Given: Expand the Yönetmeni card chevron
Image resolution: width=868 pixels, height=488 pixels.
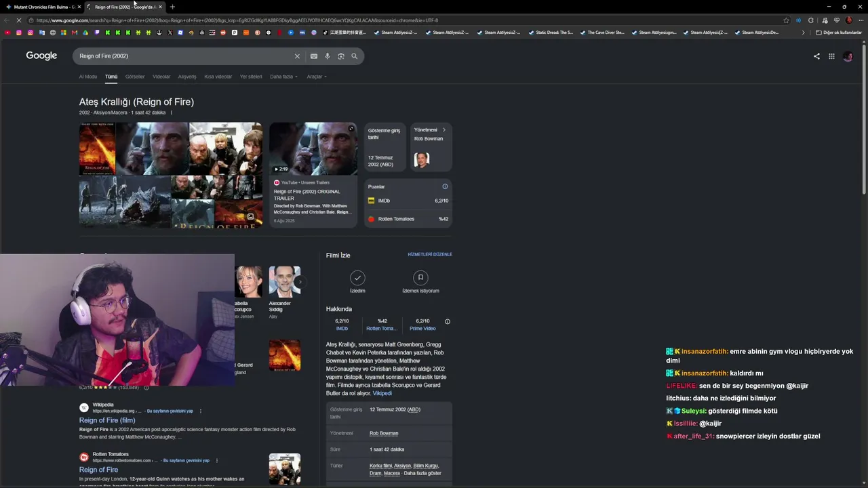Looking at the screenshot, I should point(444,129).
